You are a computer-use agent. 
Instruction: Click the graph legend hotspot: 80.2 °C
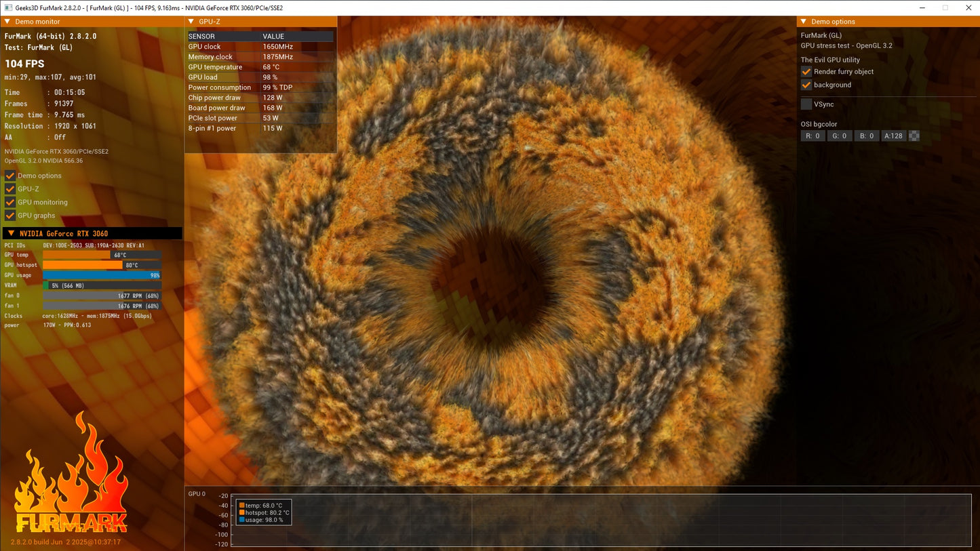(264, 512)
